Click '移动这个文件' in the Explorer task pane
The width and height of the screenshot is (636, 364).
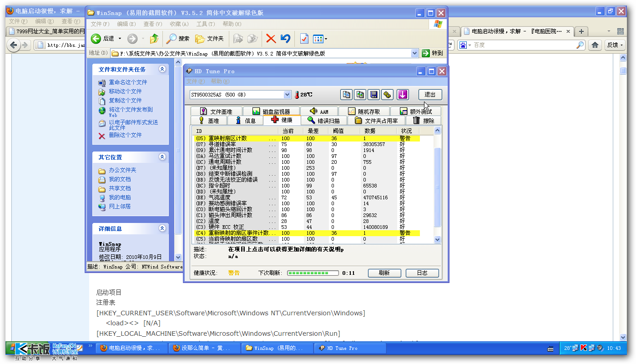[125, 91]
